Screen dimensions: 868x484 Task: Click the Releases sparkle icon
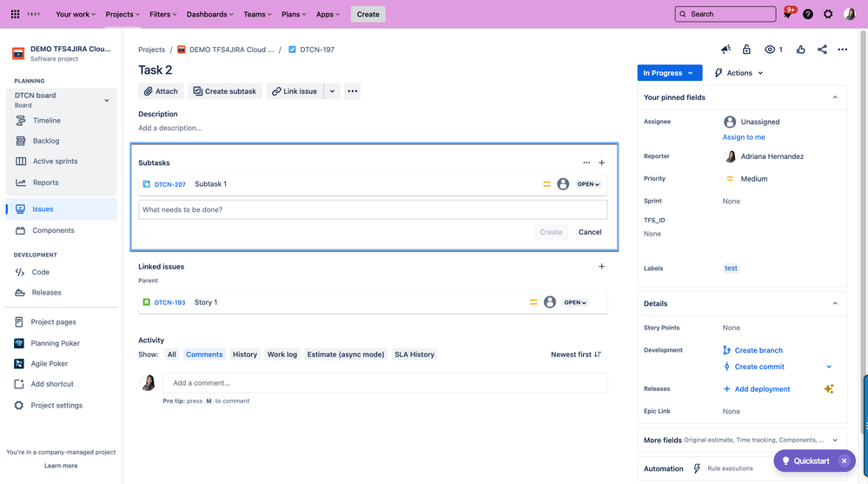829,388
